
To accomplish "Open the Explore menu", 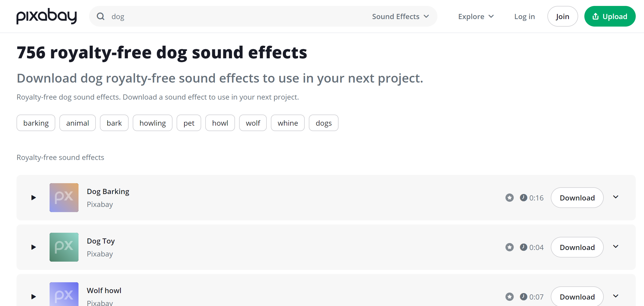I will (476, 17).
